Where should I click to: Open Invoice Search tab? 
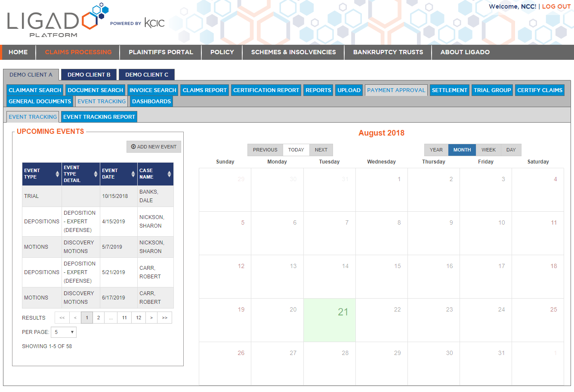pos(153,90)
